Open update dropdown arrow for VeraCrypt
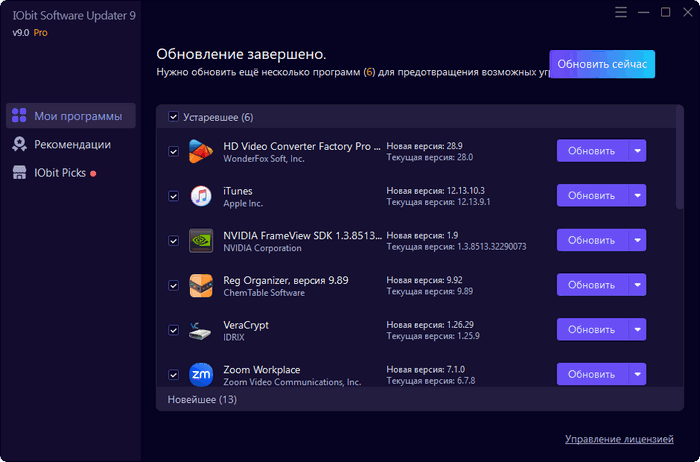700x462 pixels. pos(637,329)
